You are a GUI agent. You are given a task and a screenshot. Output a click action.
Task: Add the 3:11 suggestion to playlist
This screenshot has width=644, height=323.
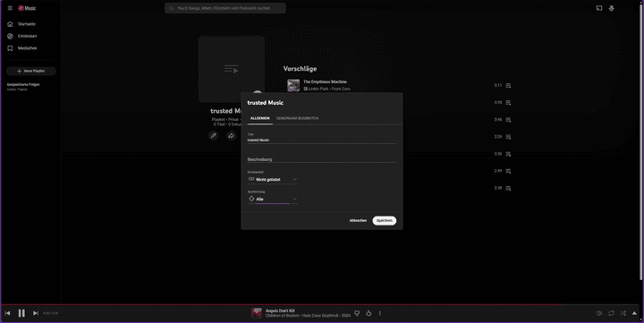click(x=508, y=86)
